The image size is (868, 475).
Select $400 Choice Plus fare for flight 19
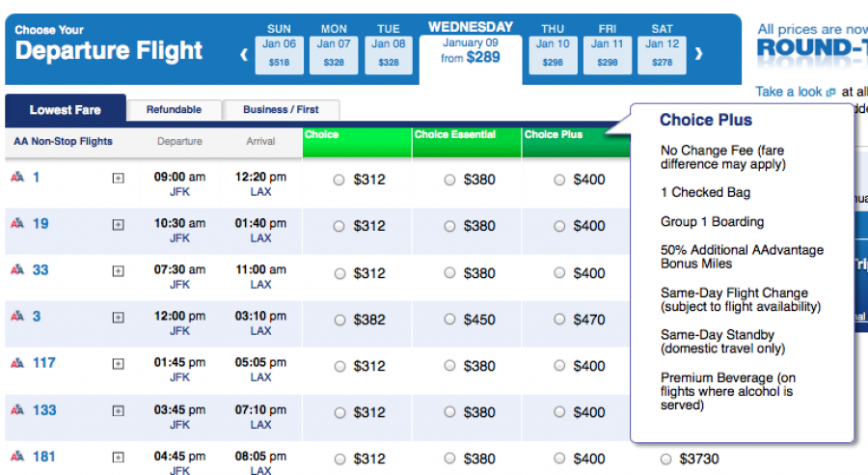[559, 226]
